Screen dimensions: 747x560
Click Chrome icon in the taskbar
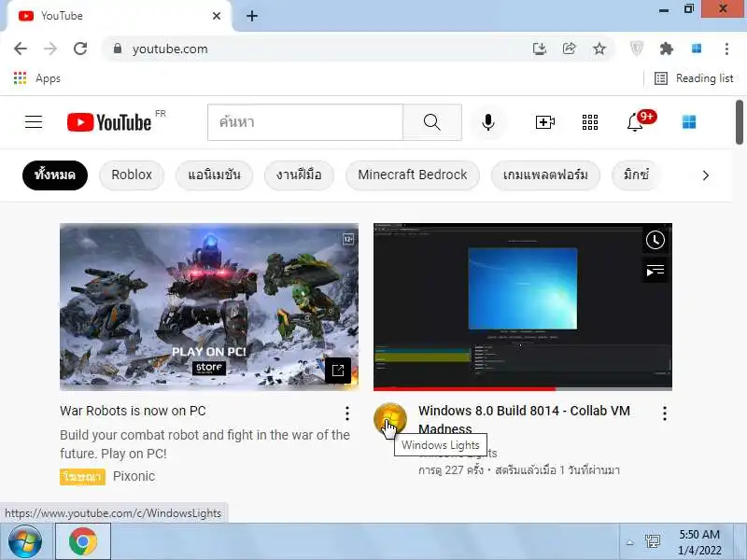coord(83,541)
